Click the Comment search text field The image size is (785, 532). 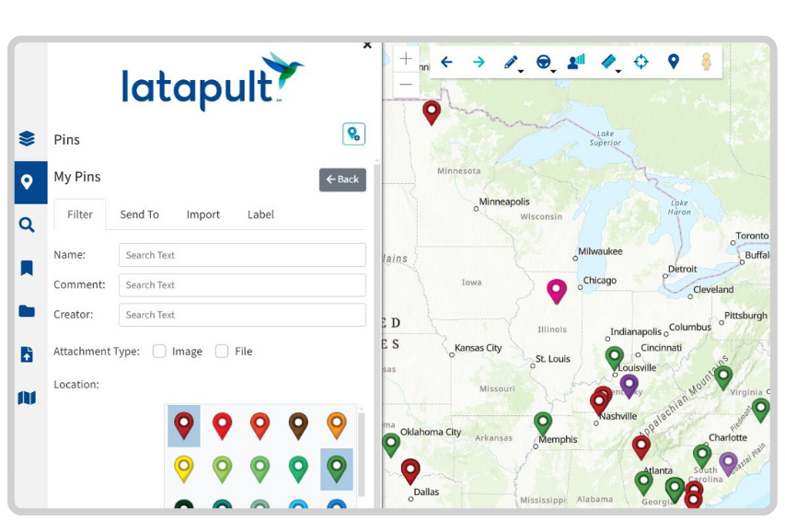click(x=242, y=285)
